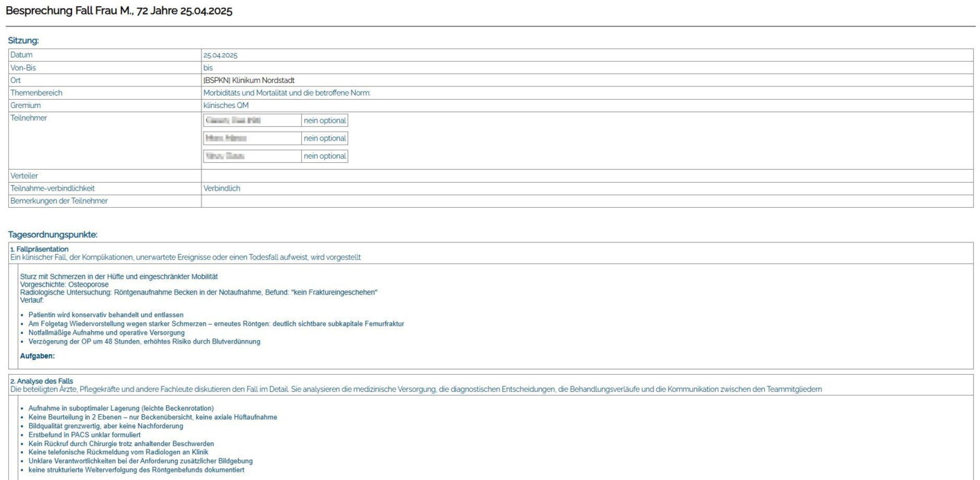Click the date value 25.04.2025 in Datum row
Image resolution: width=980 pixels, height=480 pixels.
tap(220, 55)
